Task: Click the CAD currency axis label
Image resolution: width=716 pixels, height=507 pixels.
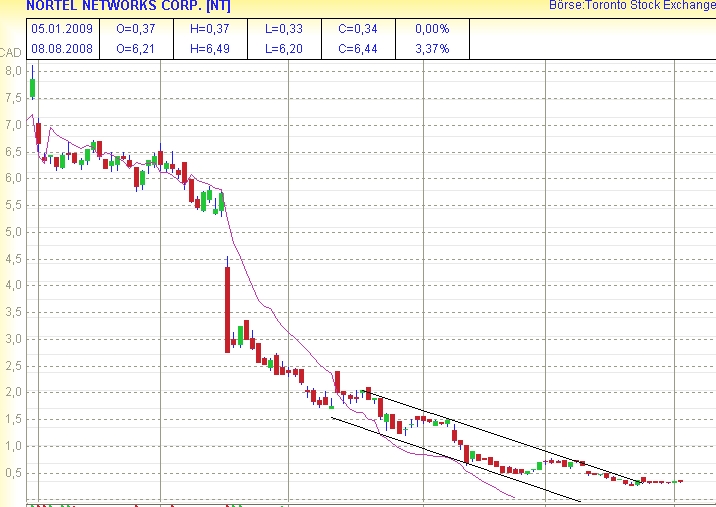Action: pos(10,52)
